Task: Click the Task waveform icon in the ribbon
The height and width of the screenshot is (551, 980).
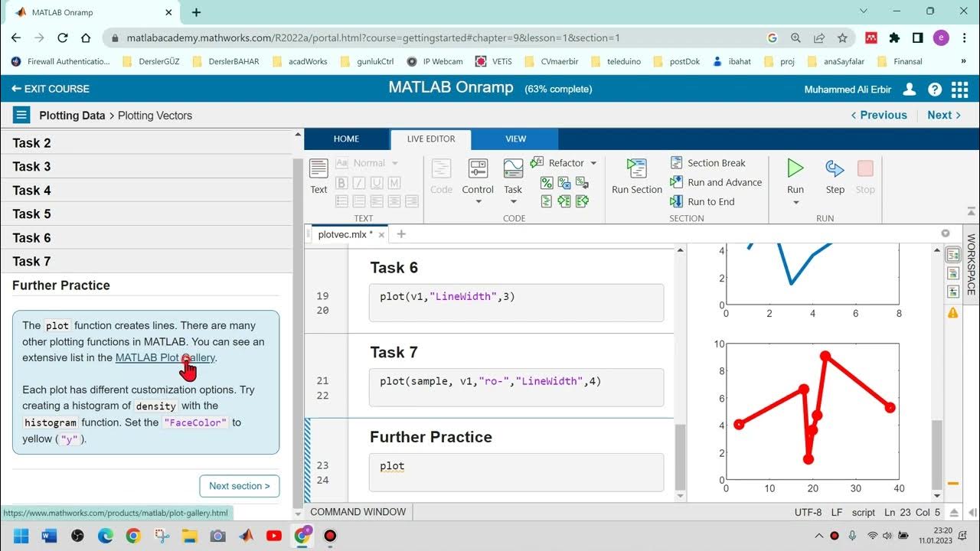Action: pos(513,168)
